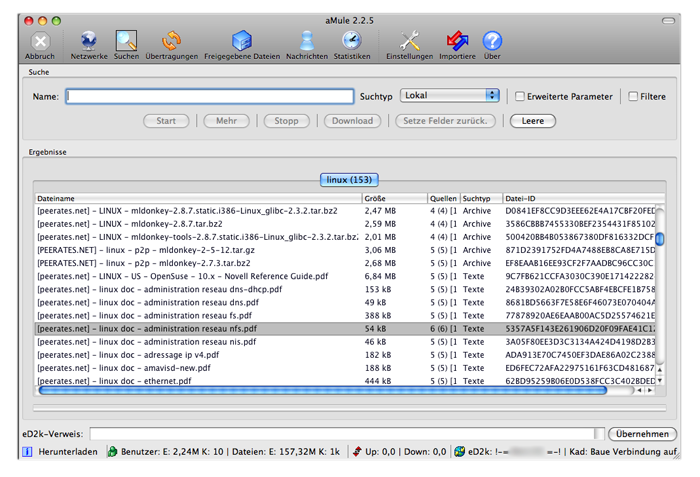Click the 54 kB size cell
This screenshot has width=700, height=477.
[x=375, y=329]
